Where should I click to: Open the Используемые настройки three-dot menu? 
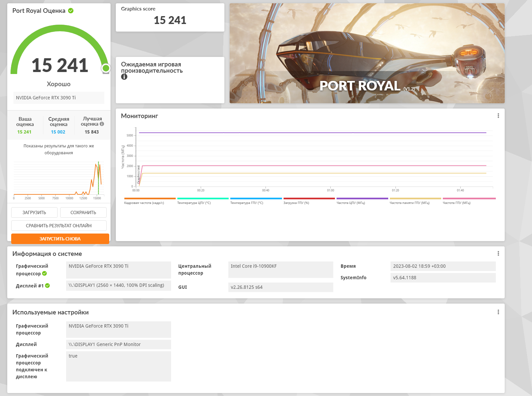click(498, 312)
